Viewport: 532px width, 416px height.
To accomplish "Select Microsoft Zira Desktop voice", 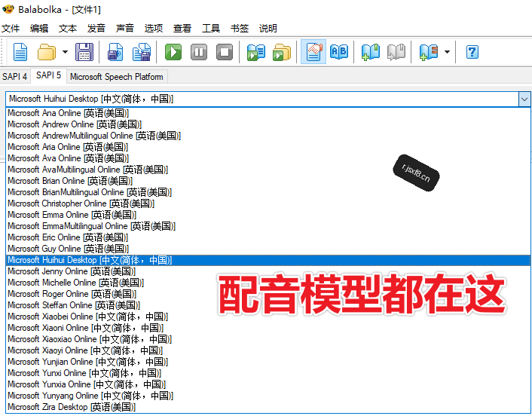I will (268, 407).
